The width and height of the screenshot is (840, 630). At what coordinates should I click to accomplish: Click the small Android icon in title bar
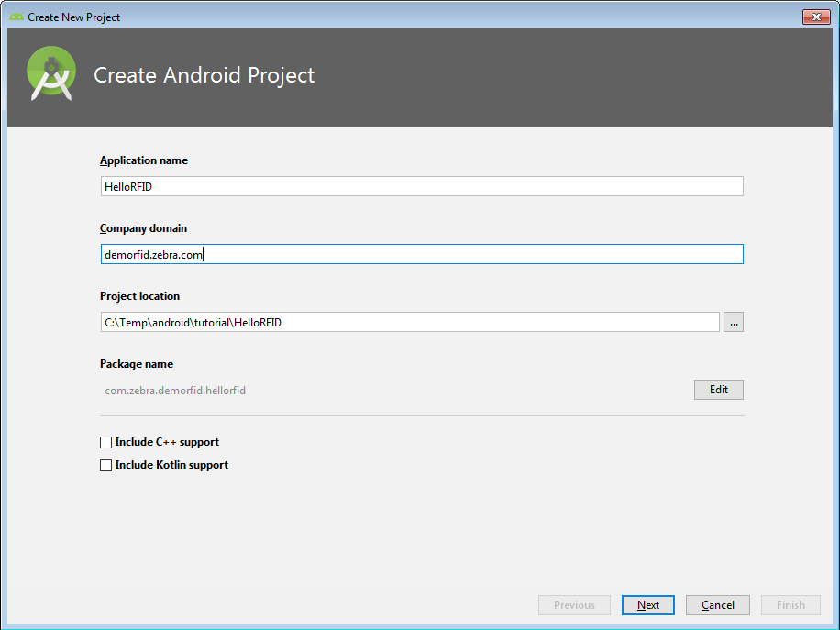pyautogui.click(x=16, y=17)
